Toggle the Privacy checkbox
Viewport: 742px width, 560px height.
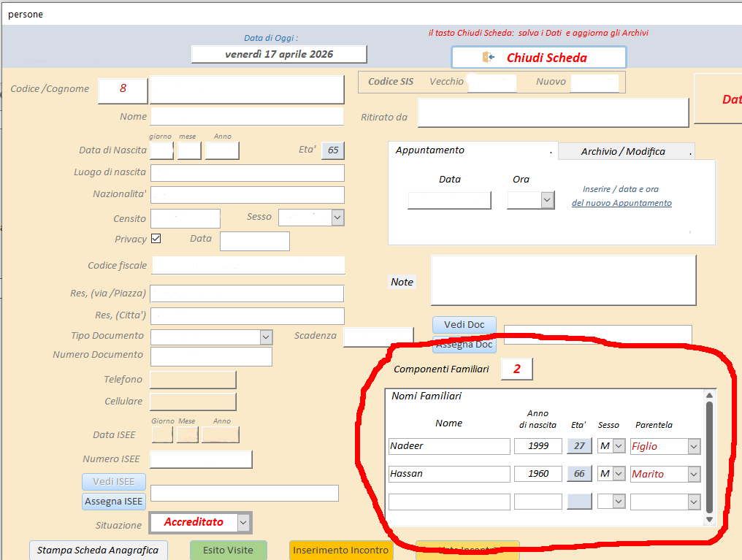point(156,239)
